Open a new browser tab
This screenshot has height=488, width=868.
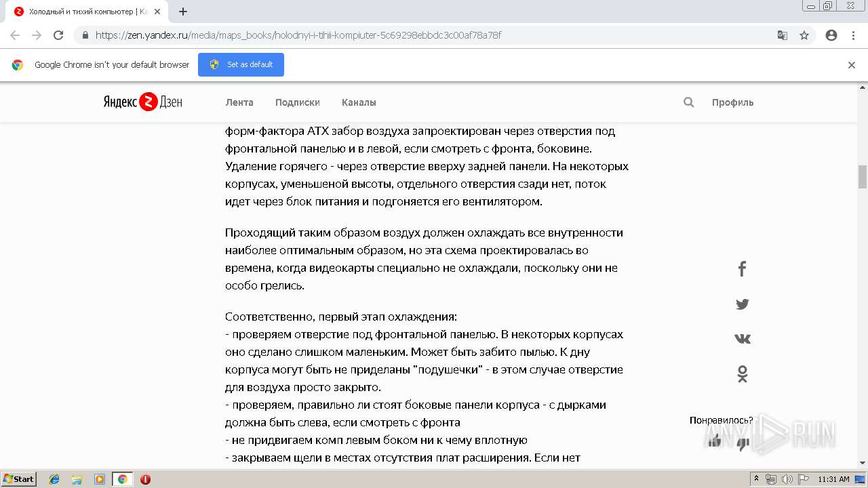pos(183,12)
